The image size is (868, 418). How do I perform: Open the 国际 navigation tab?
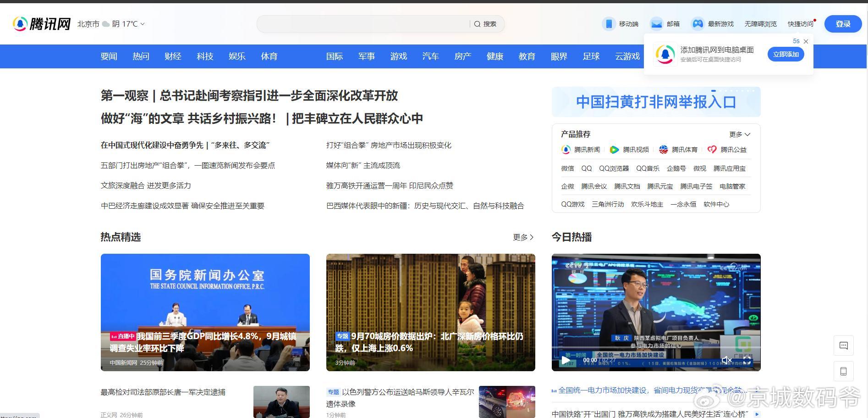pos(335,56)
